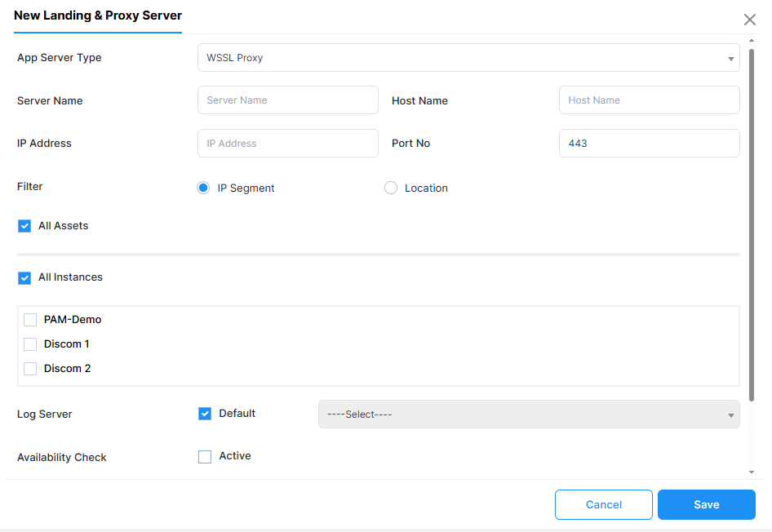Expand the Log Server Select dropdown
The width and height of the screenshot is (772, 532).
click(x=528, y=415)
